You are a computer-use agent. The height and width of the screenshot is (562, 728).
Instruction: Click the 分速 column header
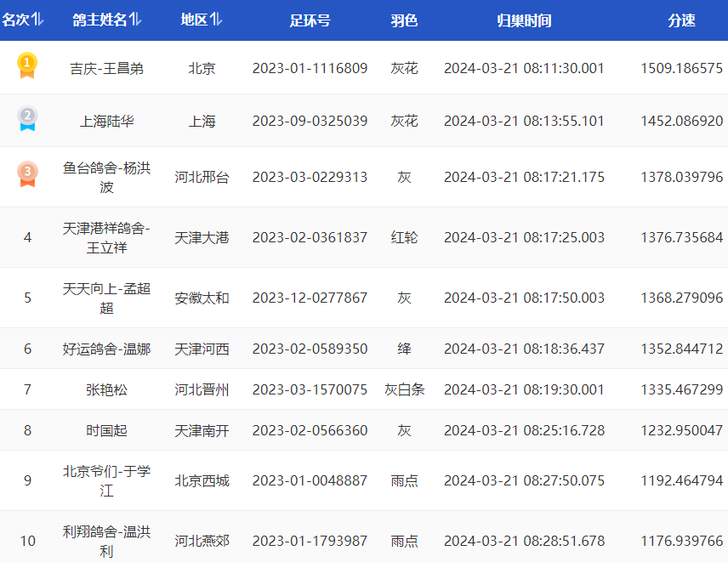click(681, 20)
